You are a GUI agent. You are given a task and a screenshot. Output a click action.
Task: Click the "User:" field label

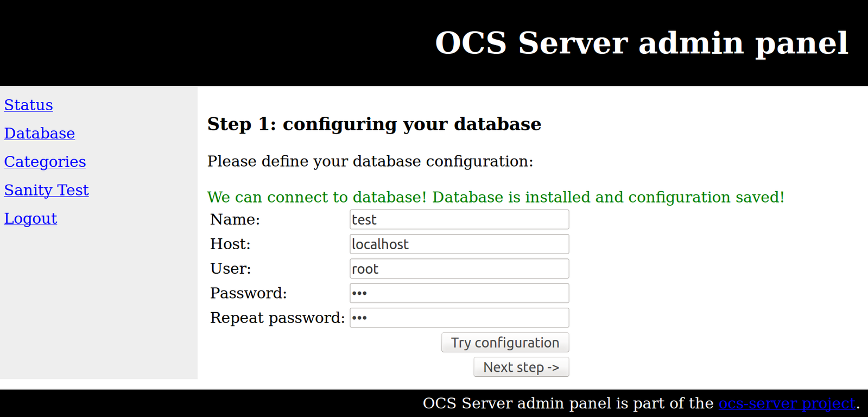click(x=230, y=269)
